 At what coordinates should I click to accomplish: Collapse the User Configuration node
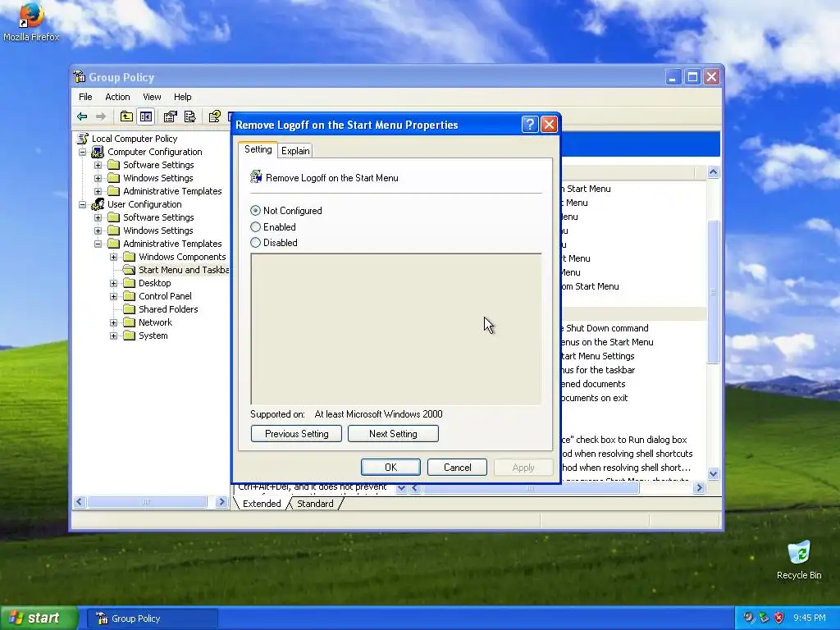pos(83,204)
